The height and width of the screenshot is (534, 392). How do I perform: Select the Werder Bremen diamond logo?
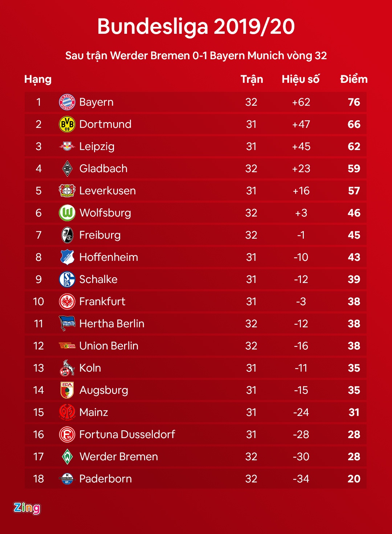pos(67,457)
